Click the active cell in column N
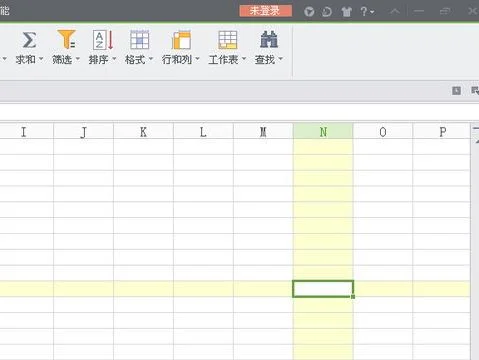 323,289
